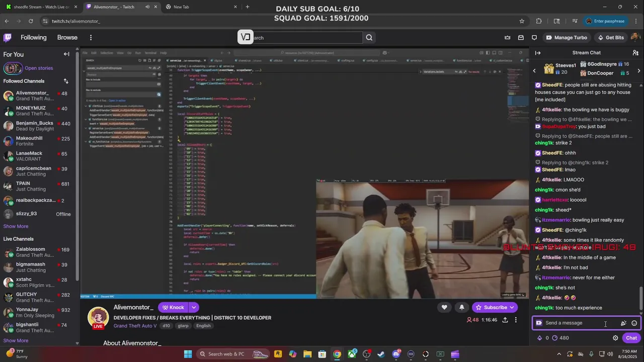
Task: Open File Explorer from the taskbar
Action: pos(307,354)
